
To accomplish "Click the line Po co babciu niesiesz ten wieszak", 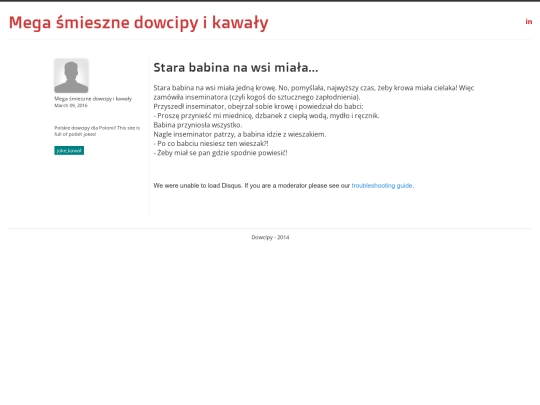I will pos(211,144).
